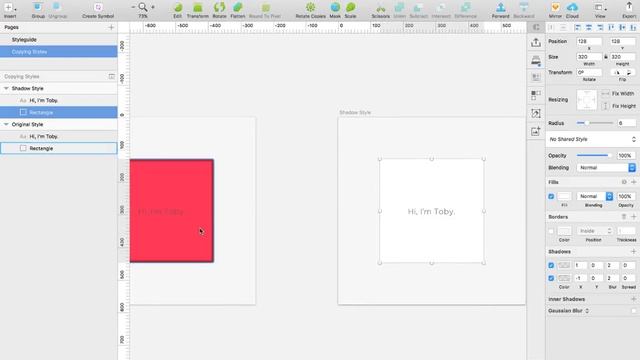Viewport: 640px width, 360px height.
Task: Select the Transform tool
Action: pyautogui.click(x=198, y=10)
